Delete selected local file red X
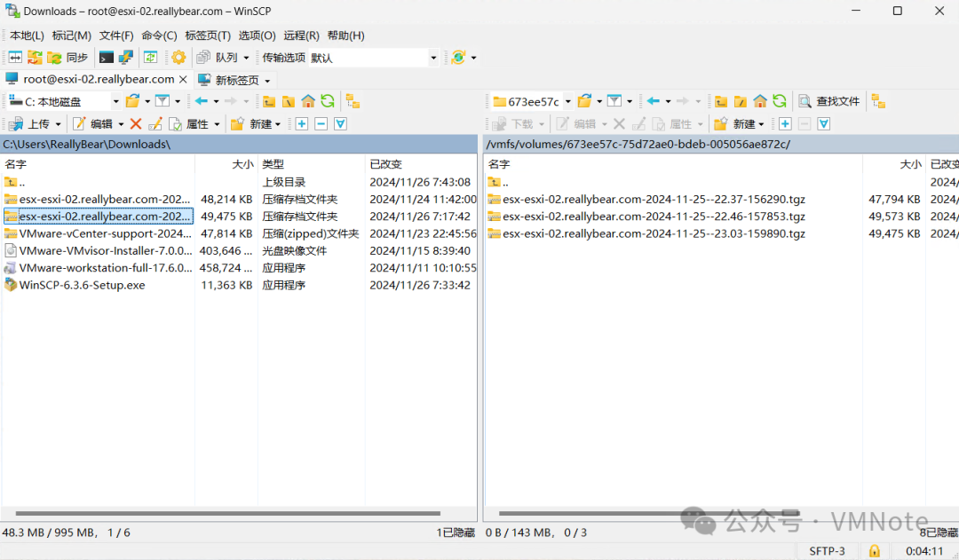Screen dimensions: 959x560 point(136,124)
